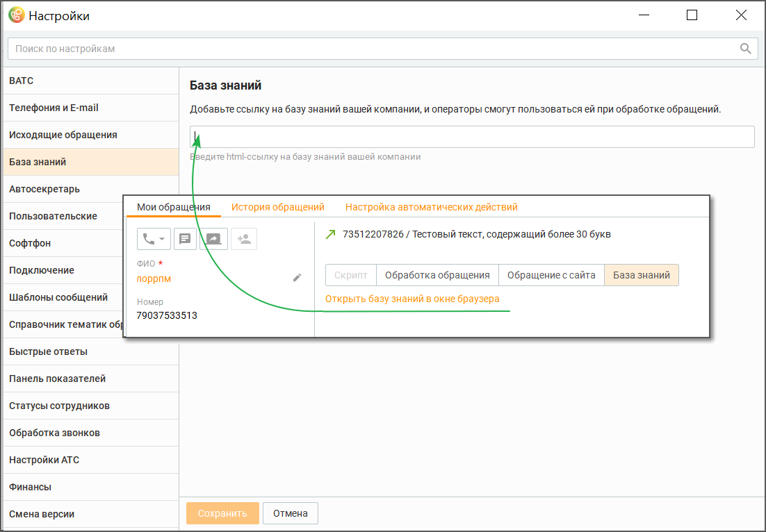
Task: Click the outgoing call arrow icon
Action: (x=331, y=234)
